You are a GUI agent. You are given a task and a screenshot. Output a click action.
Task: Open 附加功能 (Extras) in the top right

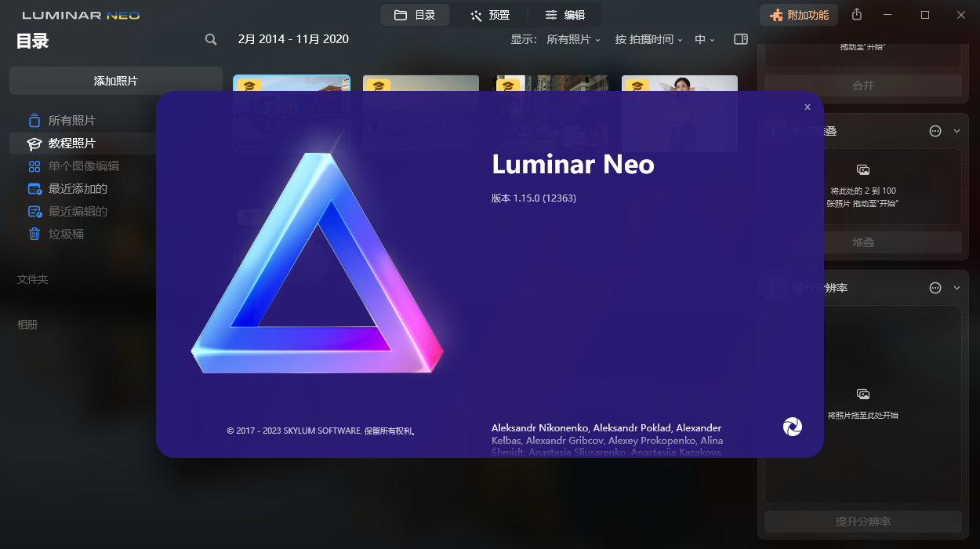click(x=798, y=14)
